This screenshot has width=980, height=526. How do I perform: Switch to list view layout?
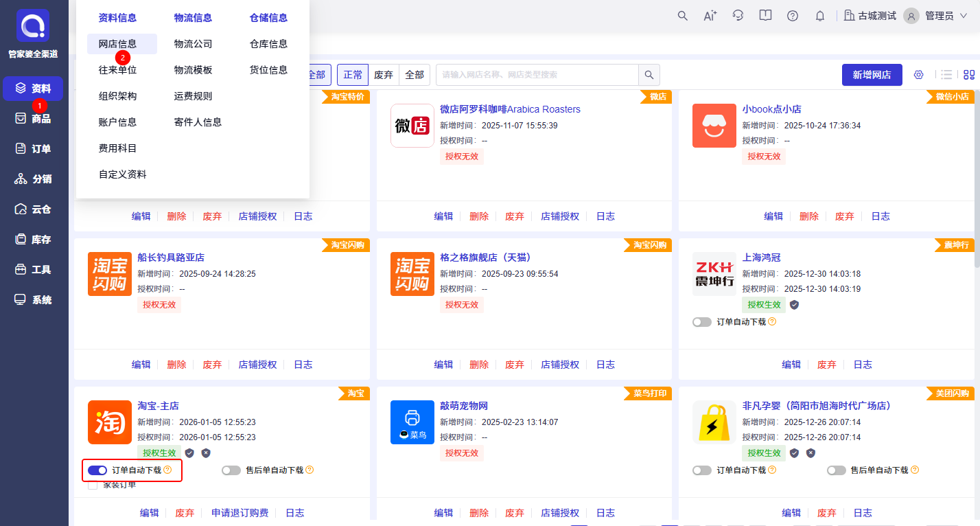[946, 75]
